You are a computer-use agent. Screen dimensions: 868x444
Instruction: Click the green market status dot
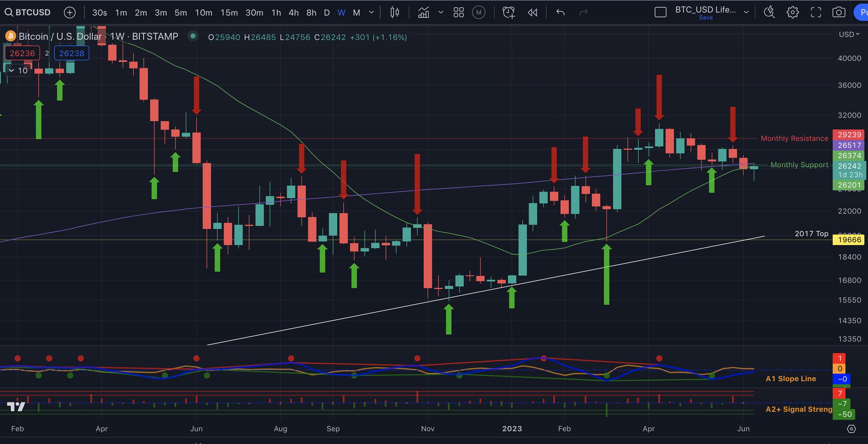click(193, 36)
